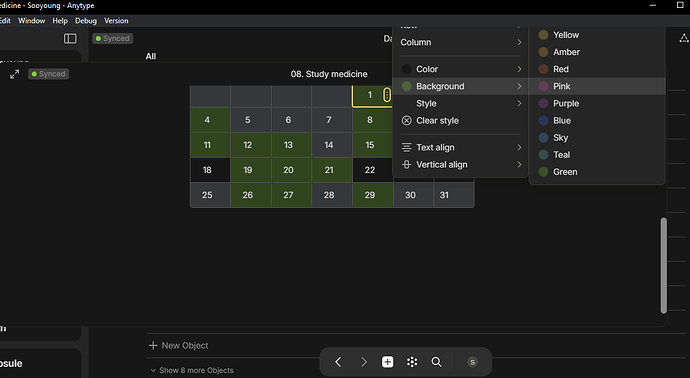Select table cell 26
This screenshot has width=690, height=378.
point(251,195)
